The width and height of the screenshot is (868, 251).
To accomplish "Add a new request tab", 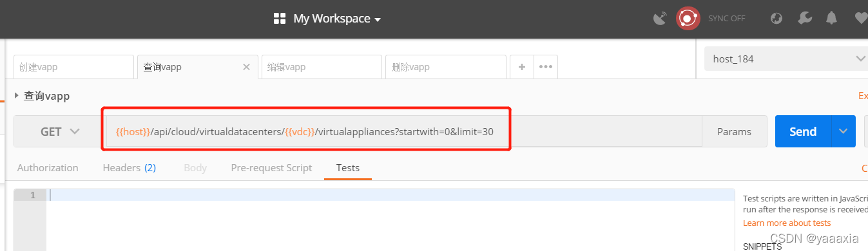I will point(522,67).
